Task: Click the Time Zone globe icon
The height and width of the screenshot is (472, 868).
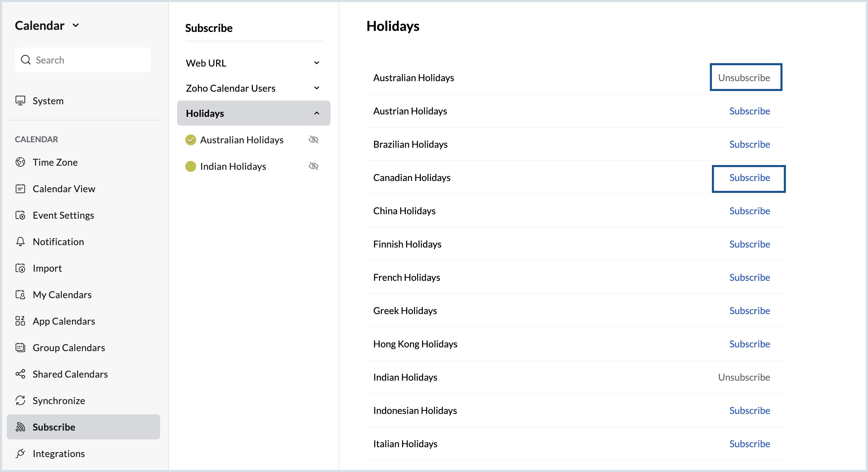Action: (x=21, y=162)
